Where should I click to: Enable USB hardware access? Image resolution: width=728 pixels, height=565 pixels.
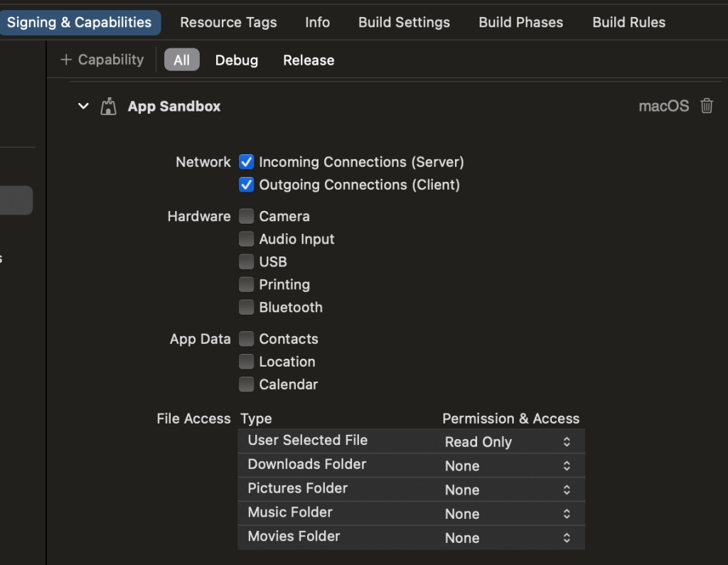(247, 262)
